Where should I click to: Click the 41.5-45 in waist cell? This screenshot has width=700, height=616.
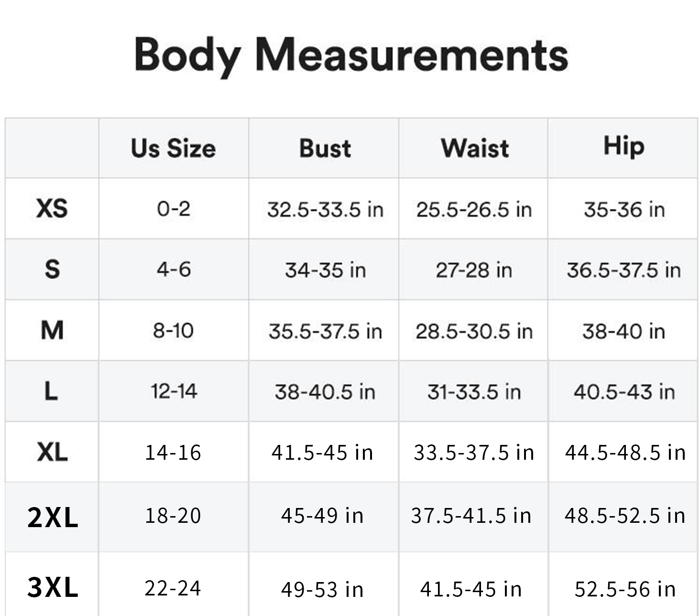pyautogui.click(x=471, y=589)
